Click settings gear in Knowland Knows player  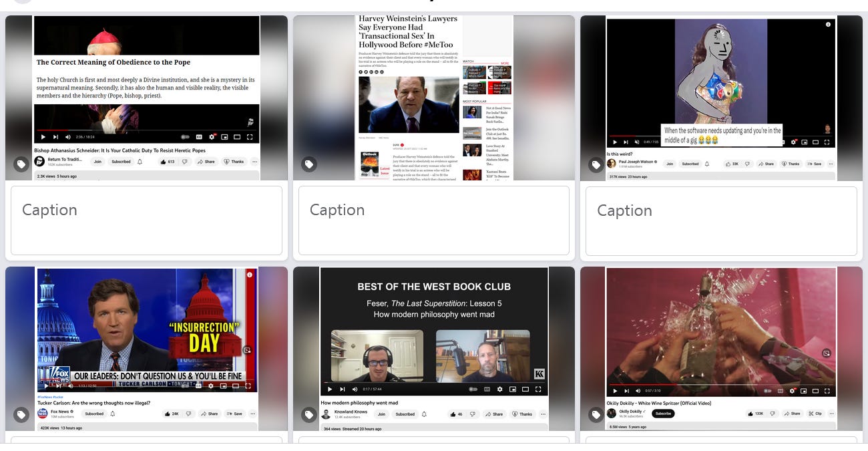[x=499, y=389]
